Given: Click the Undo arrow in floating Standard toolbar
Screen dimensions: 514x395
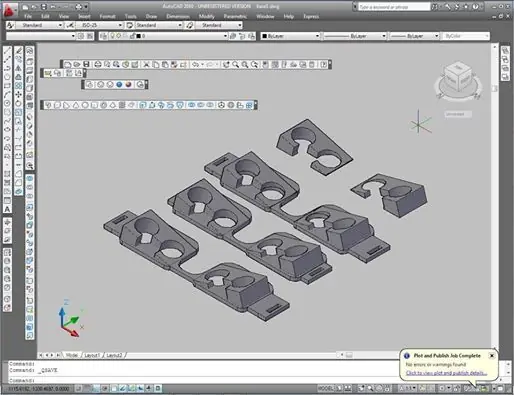Looking at the screenshot, I should click(195, 64).
